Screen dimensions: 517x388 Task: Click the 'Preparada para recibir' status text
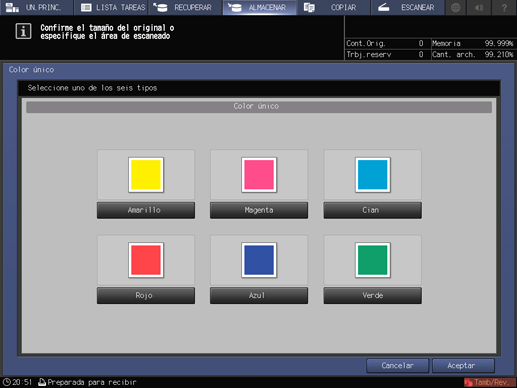(92, 382)
